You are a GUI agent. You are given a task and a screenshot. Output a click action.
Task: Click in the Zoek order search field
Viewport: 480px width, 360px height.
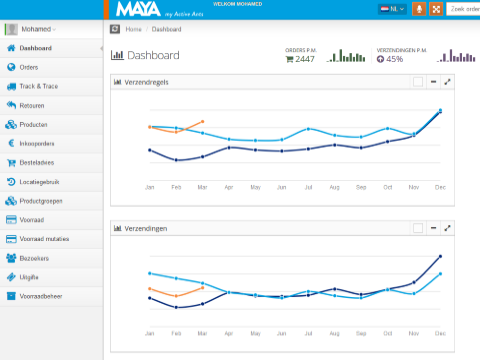tap(464, 9)
